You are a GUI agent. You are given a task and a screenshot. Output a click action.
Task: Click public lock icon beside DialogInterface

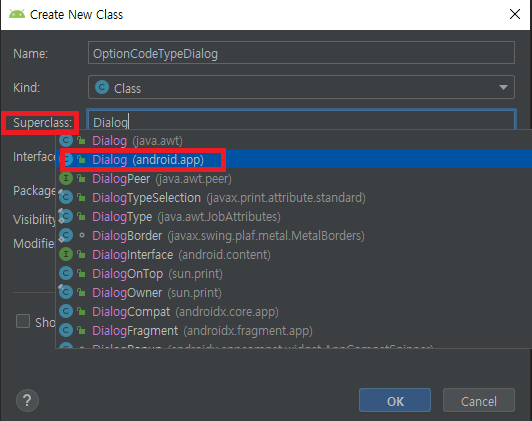tap(81, 254)
